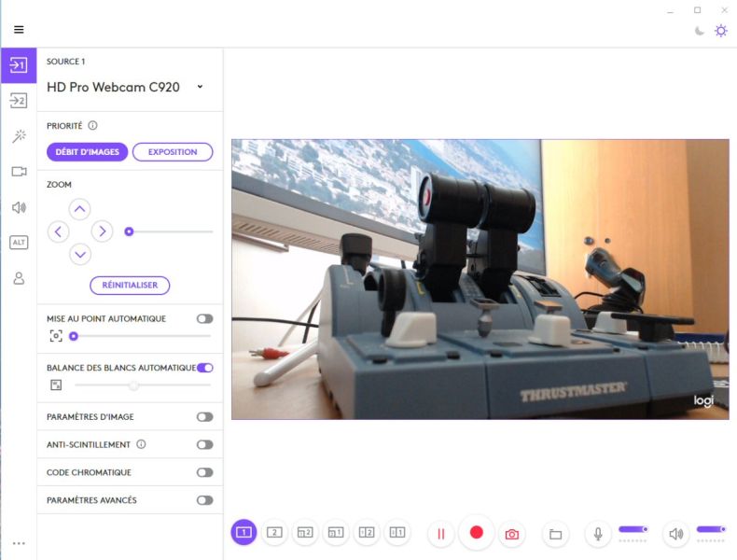Select scene layout 2 only
The height and width of the screenshot is (560, 737).
(274, 532)
